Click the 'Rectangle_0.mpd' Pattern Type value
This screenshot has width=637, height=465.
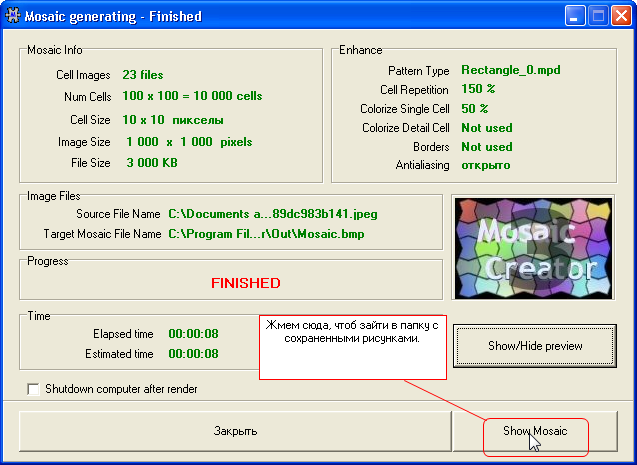tap(511, 70)
